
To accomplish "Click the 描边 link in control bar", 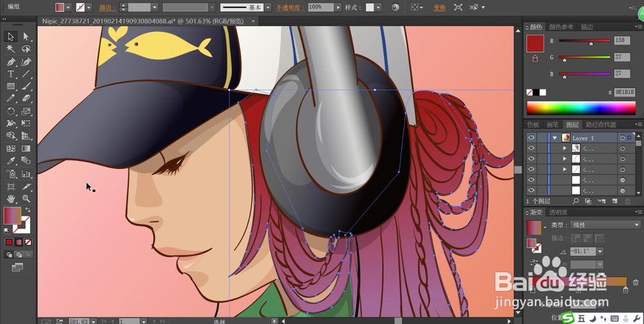I will point(108,7).
